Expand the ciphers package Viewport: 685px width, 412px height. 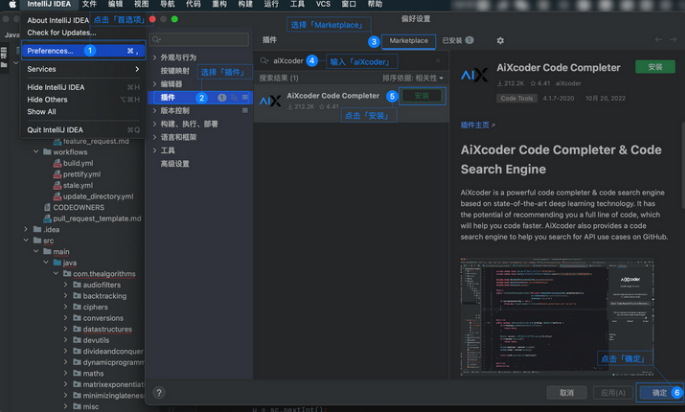(66, 307)
